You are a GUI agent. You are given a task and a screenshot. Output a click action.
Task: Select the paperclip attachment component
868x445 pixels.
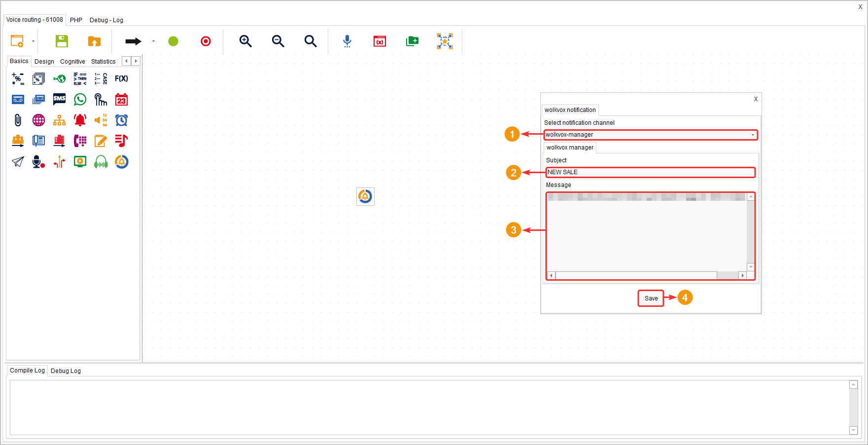[x=18, y=120]
